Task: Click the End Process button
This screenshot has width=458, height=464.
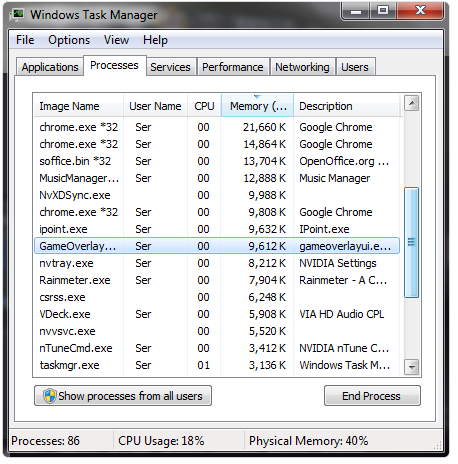Action: pos(372,396)
